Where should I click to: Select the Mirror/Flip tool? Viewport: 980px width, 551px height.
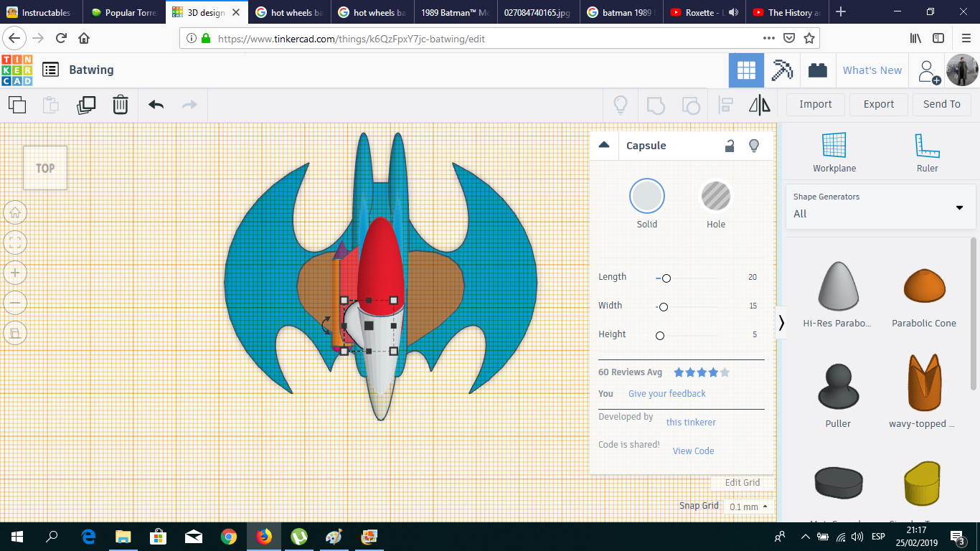pos(759,105)
